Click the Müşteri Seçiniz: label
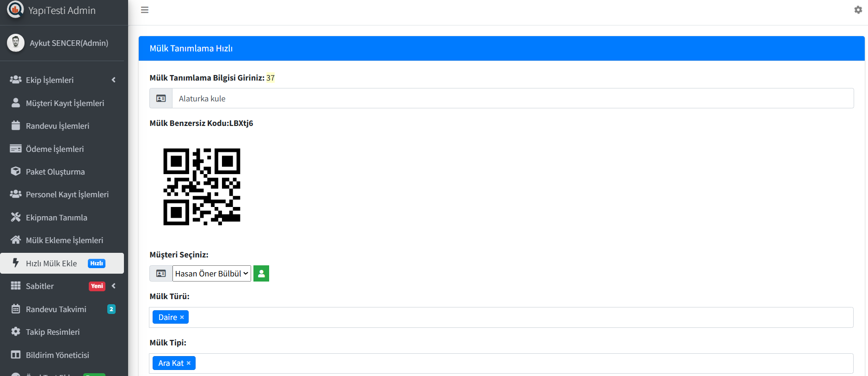 179,255
